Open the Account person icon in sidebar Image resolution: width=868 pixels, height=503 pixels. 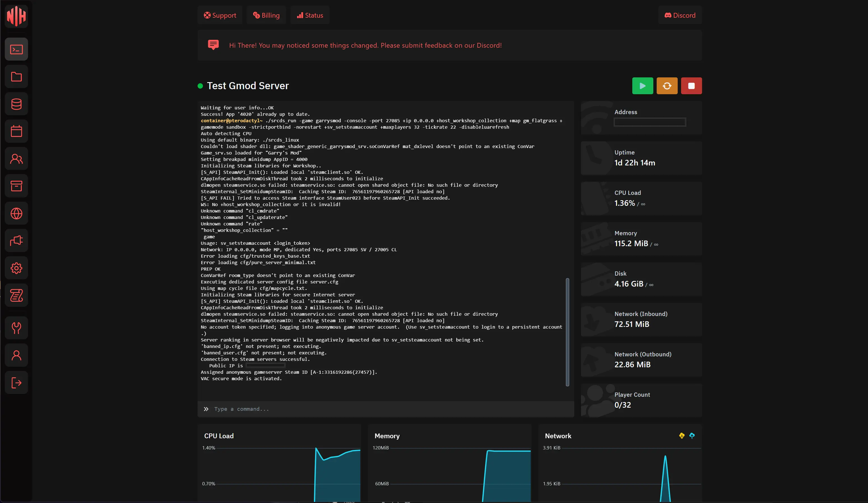pos(16,355)
